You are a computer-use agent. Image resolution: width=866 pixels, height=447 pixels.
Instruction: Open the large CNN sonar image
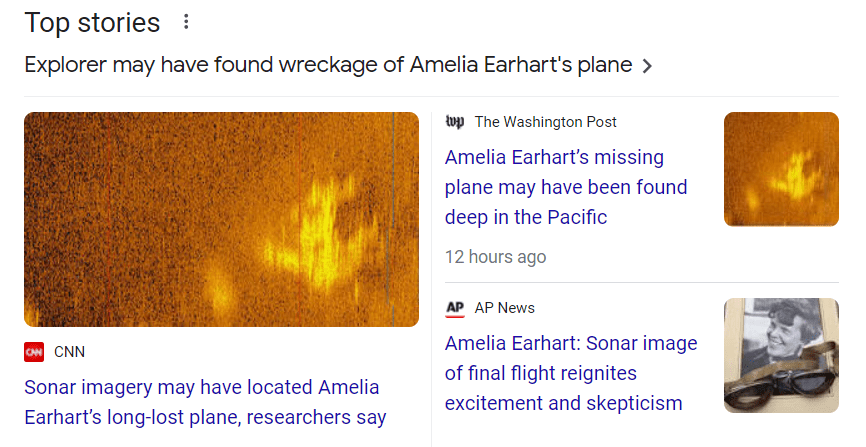click(x=221, y=219)
